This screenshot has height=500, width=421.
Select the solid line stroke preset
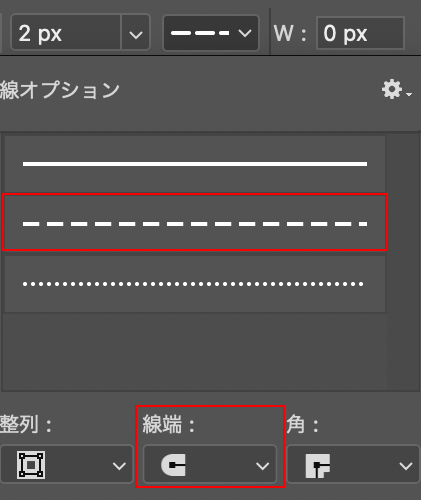point(195,164)
